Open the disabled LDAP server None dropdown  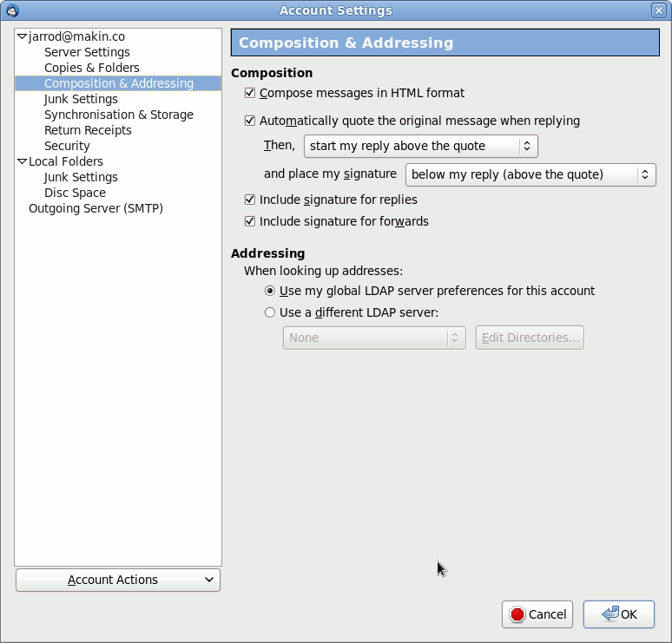pos(374,338)
